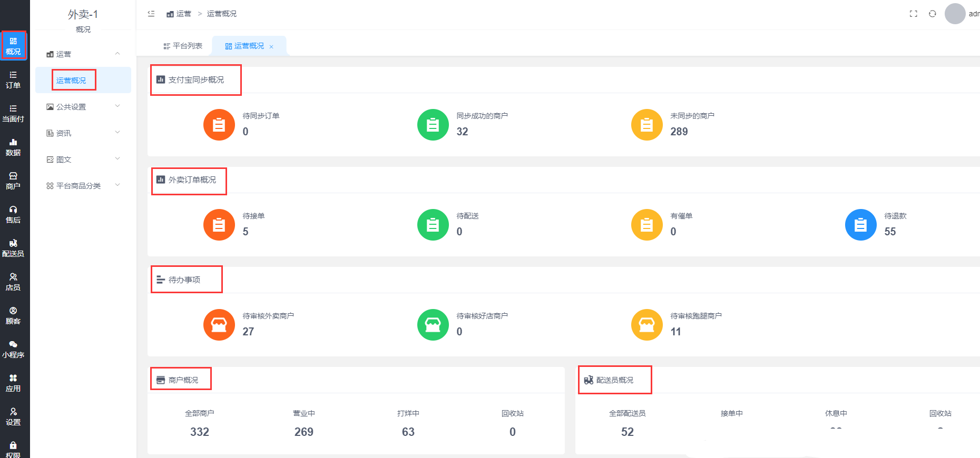Collapse the 运营 menu group
The image size is (980, 458).
[x=83, y=54]
